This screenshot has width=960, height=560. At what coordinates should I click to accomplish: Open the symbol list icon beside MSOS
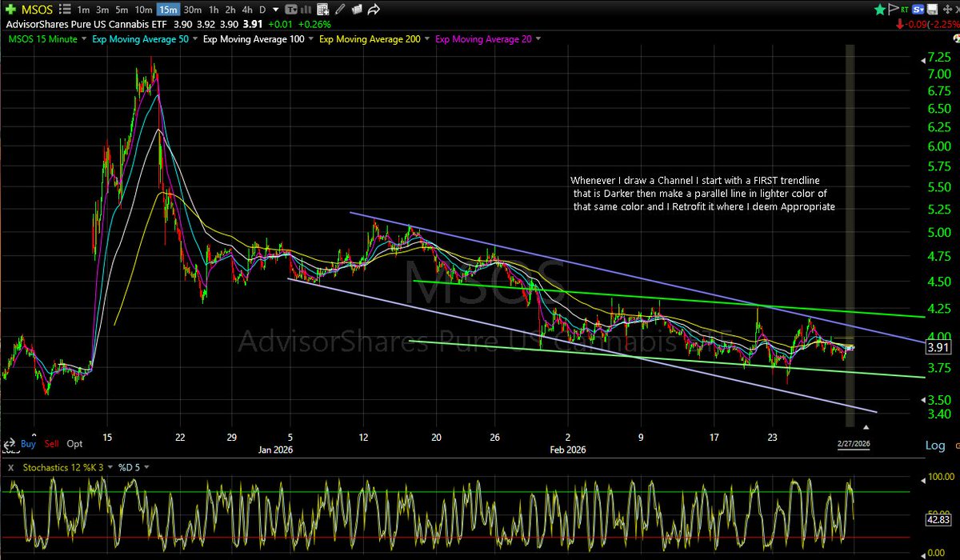pyautogui.click(x=64, y=10)
